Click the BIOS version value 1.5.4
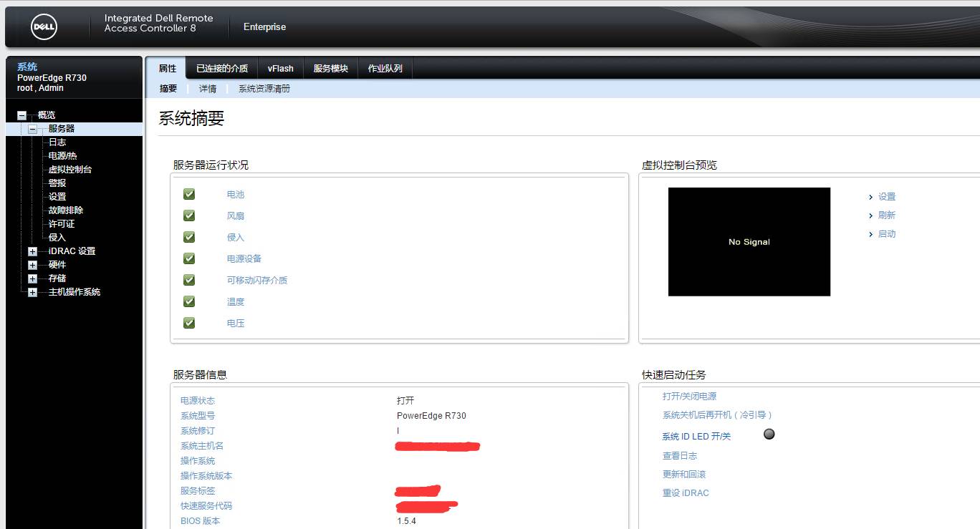The width and height of the screenshot is (980, 529). [406, 521]
